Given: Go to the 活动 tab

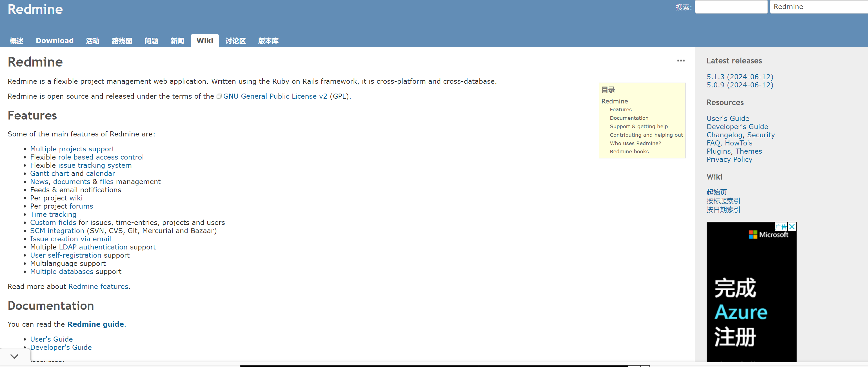Looking at the screenshot, I should [x=93, y=41].
